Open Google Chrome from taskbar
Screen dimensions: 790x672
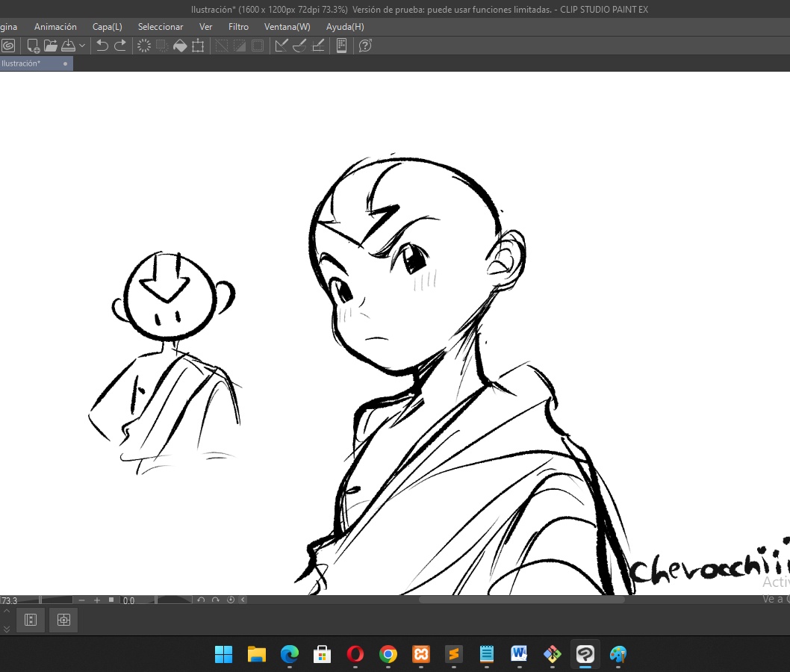point(388,654)
